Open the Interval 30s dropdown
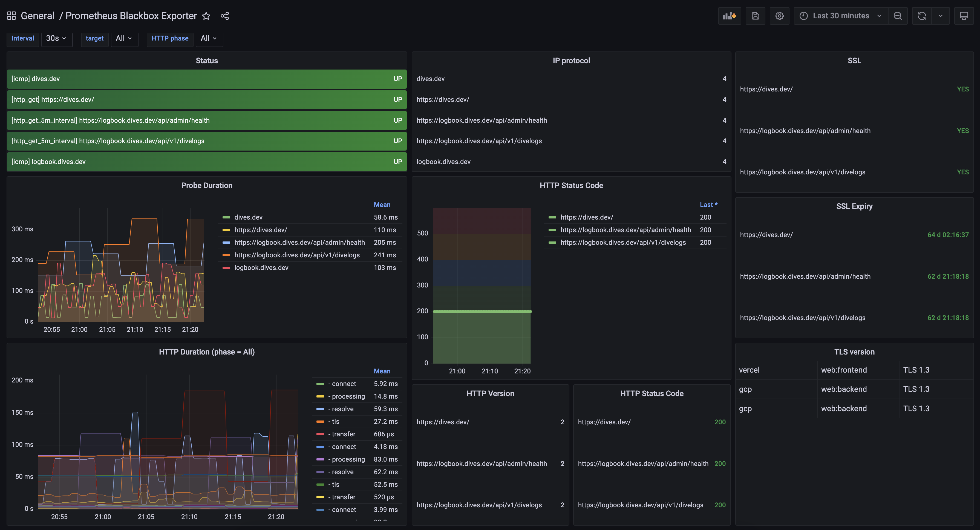The height and width of the screenshot is (530, 980). 57,38
